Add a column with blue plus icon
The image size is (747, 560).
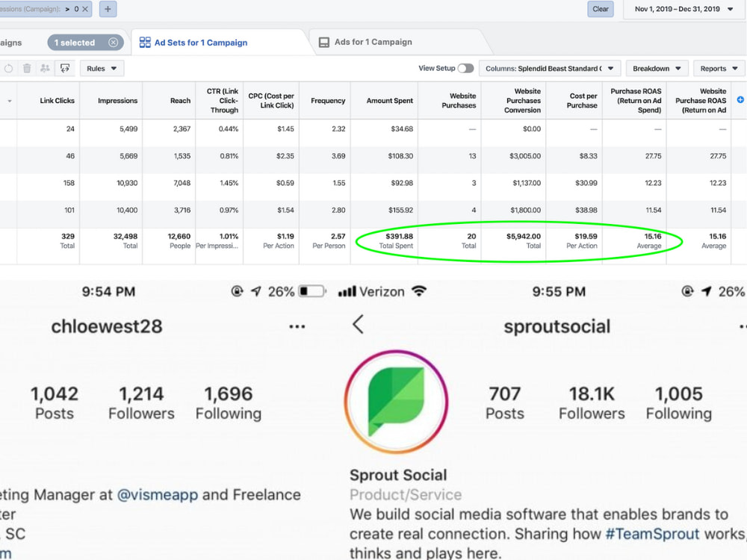click(740, 100)
